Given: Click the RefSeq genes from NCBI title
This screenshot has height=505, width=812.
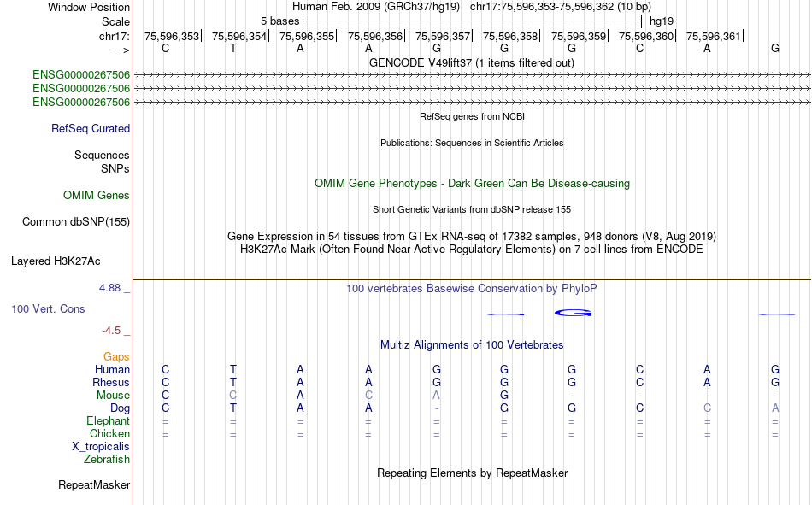Looking at the screenshot, I should pyautogui.click(x=473, y=116).
